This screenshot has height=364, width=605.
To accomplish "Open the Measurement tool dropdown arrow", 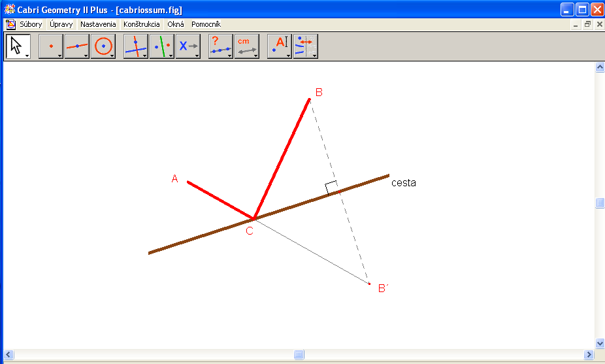I will 256,56.
